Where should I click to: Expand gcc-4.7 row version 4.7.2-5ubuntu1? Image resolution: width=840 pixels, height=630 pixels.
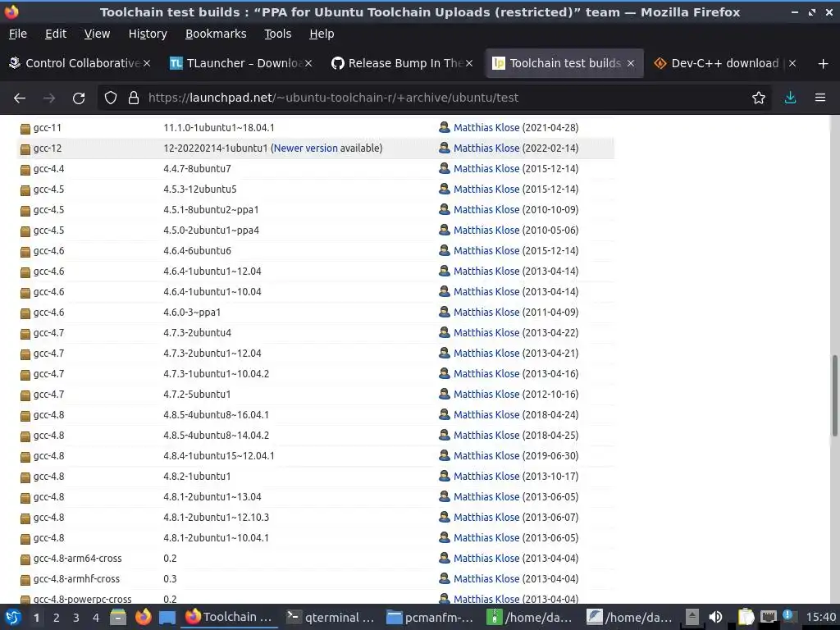click(x=316, y=395)
